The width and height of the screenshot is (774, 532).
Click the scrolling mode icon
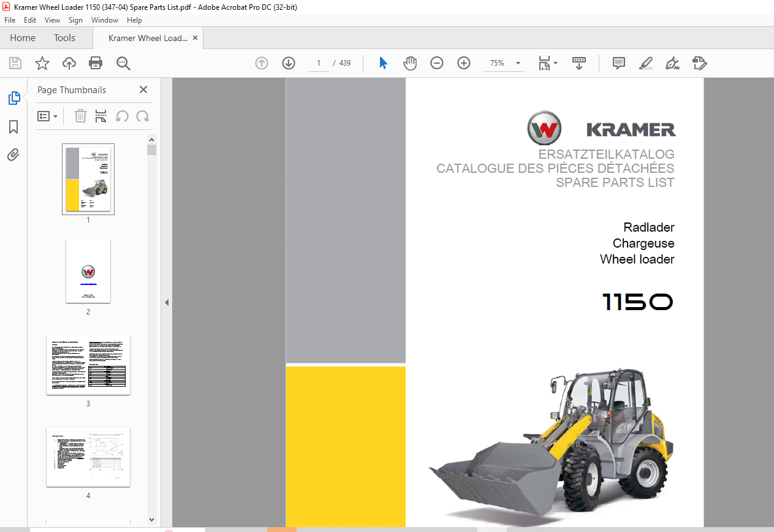coord(579,63)
